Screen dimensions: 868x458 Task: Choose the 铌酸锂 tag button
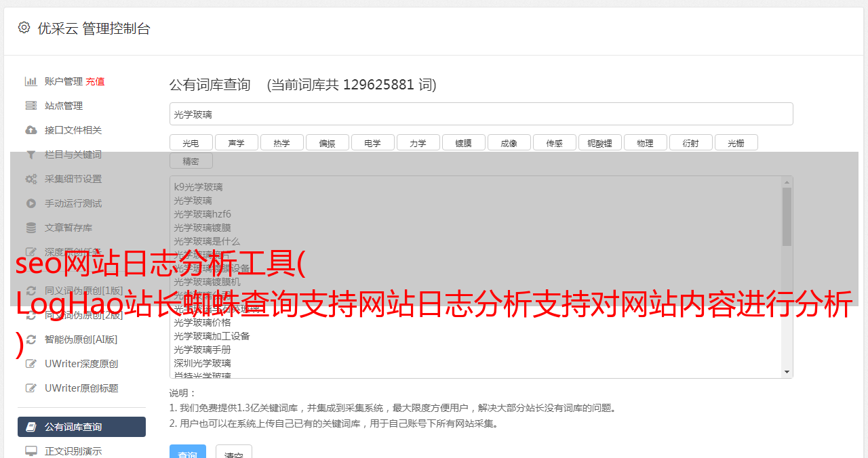pos(600,142)
